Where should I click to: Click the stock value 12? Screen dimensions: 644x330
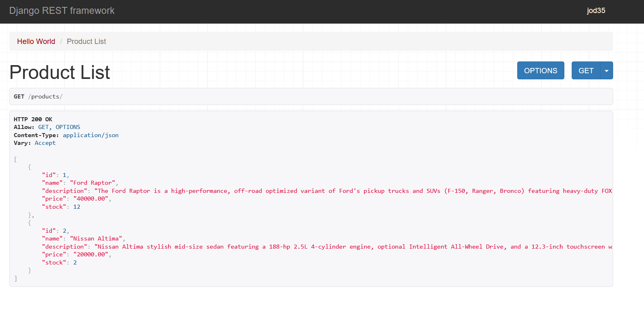point(77,207)
